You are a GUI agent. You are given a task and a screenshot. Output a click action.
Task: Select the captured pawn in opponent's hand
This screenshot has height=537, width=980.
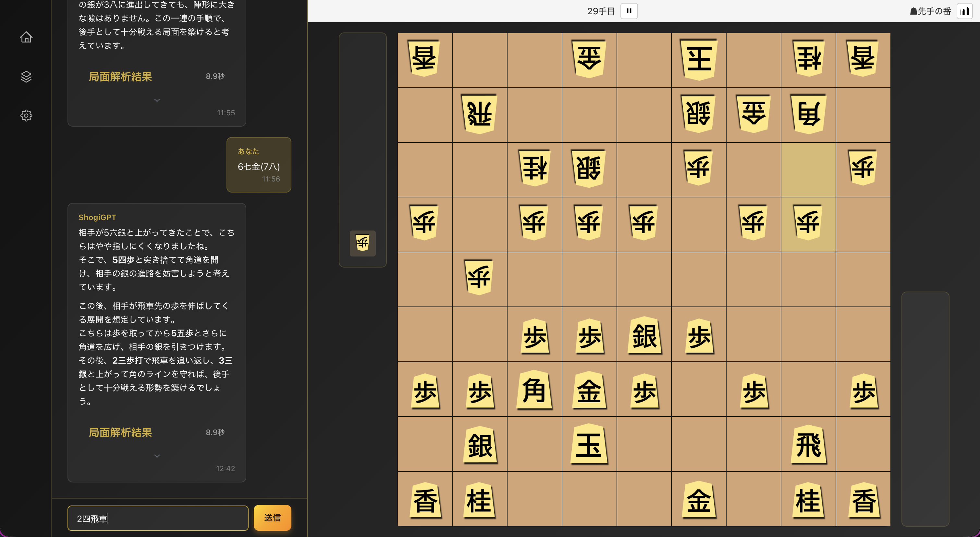362,243
